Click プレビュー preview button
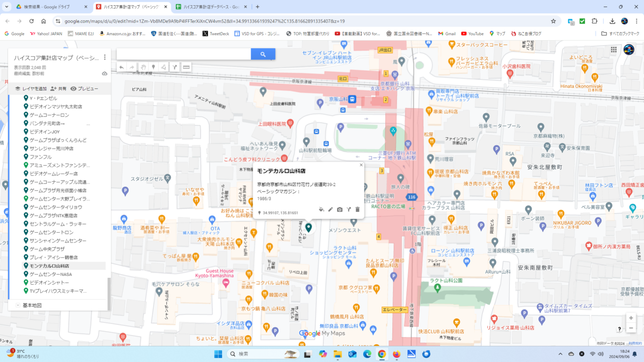 [84, 88]
